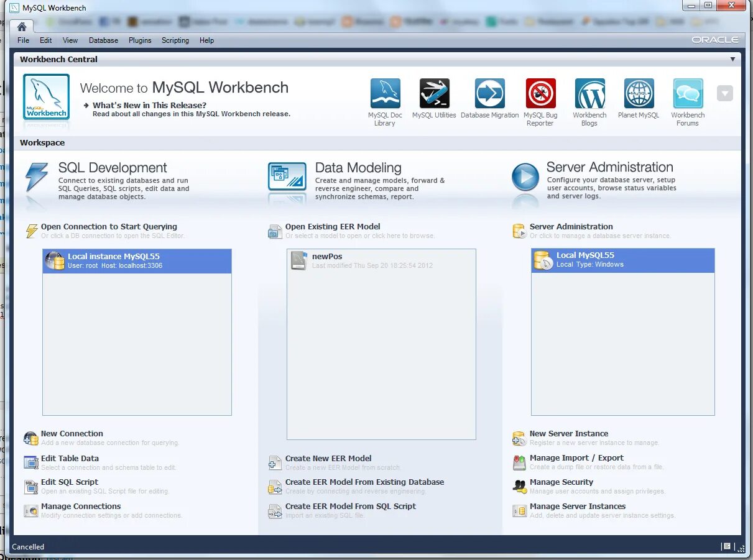Click Manage Security icon
The width and height of the screenshot is (753, 560).
[519, 487]
